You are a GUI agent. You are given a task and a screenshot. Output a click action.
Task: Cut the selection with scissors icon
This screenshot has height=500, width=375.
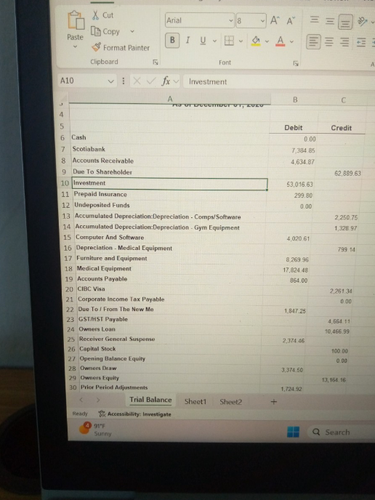96,15
